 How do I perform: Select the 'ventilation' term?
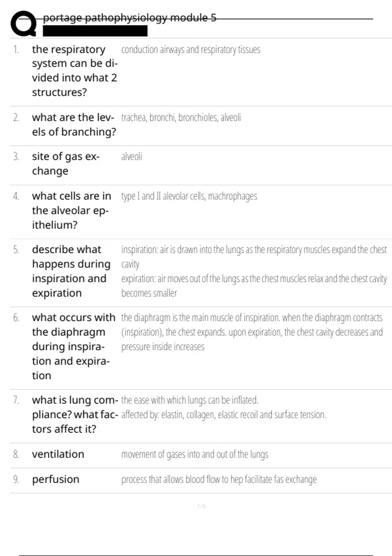click(58, 454)
